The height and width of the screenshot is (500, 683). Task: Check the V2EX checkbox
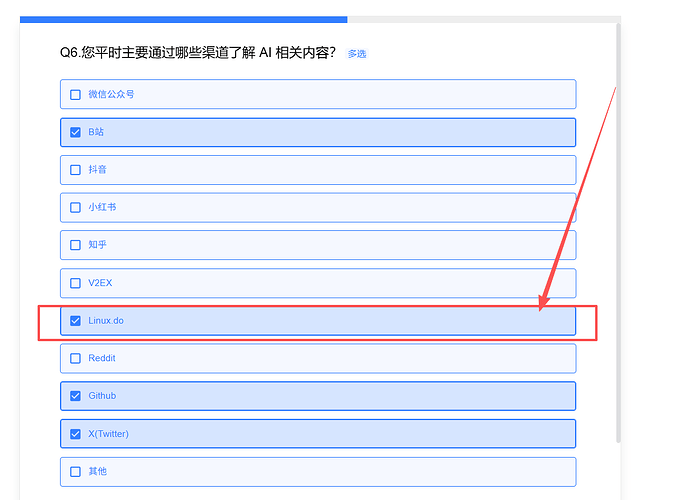point(75,283)
